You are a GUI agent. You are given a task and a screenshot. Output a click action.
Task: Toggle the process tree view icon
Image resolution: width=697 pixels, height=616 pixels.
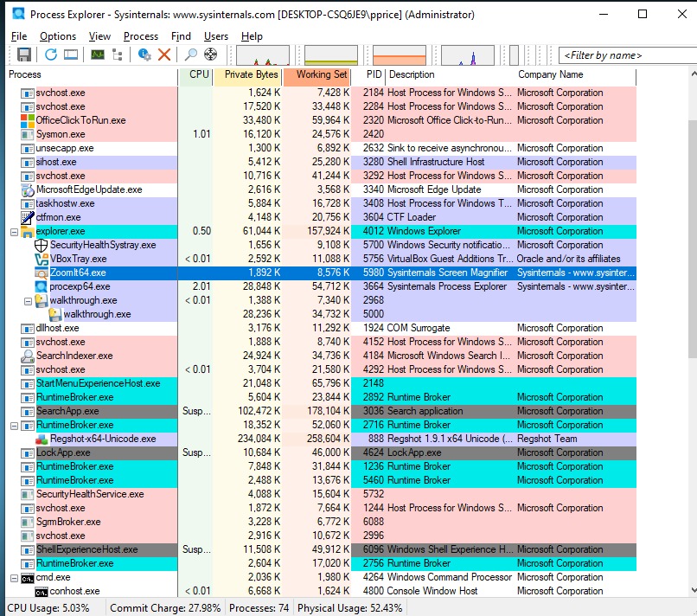tap(118, 55)
